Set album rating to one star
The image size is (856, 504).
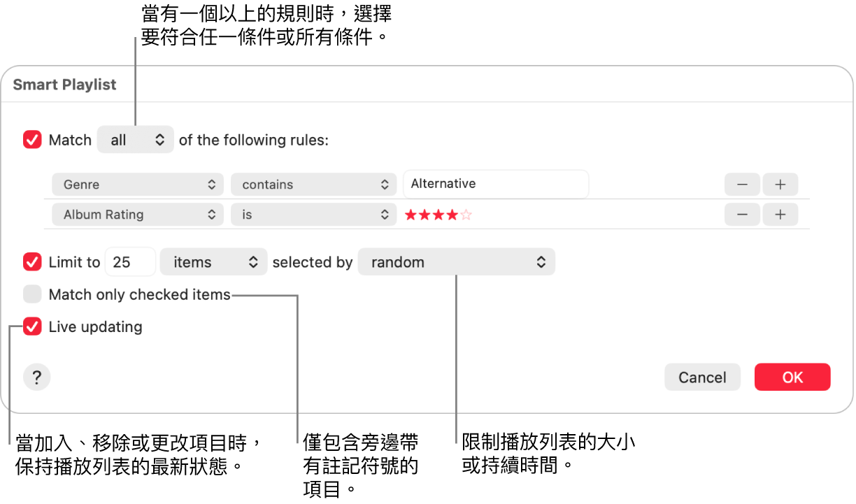pos(411,215)
